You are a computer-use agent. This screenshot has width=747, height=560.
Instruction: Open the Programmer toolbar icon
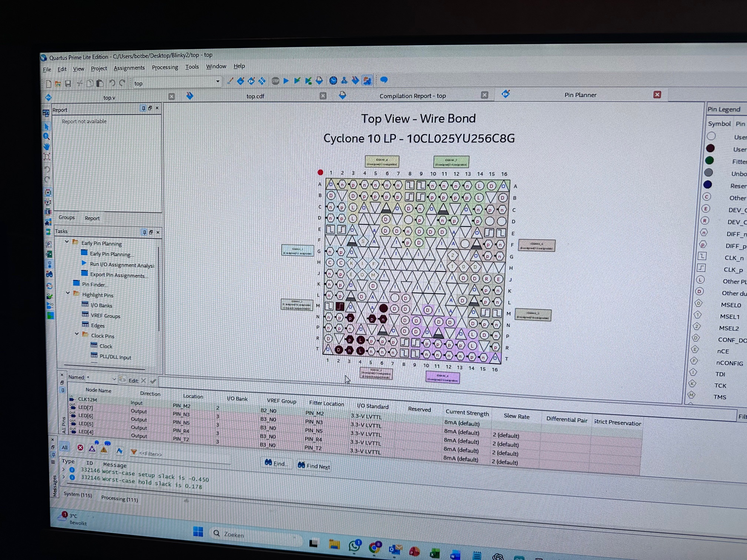tap(355, 80)
